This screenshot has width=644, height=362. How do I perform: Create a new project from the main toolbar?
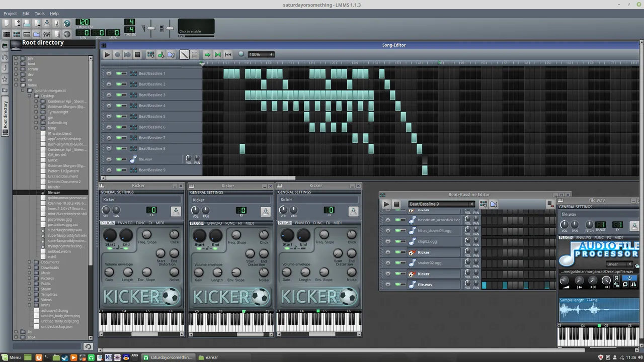(x=7, y=23)
